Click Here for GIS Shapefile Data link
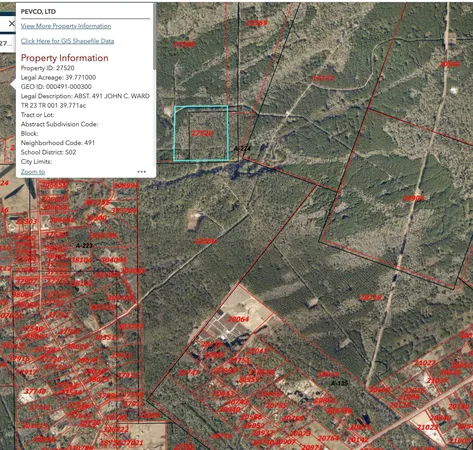473x450 pixels. pos(67,41)
